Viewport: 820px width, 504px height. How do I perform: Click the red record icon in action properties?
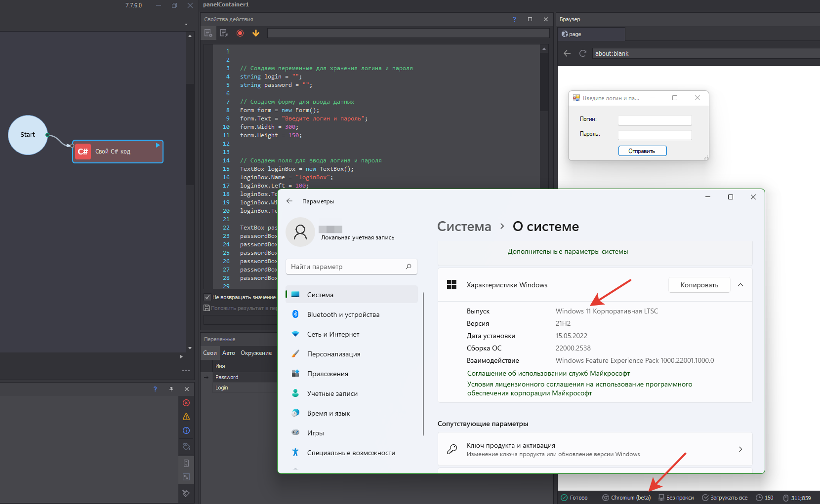pos(240,33)
